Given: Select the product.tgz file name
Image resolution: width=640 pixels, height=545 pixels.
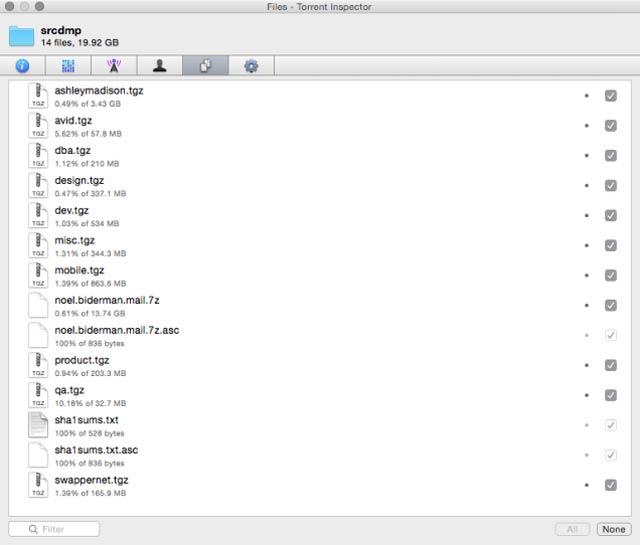Looking at the screenshot, I should [x=82, y=360].
